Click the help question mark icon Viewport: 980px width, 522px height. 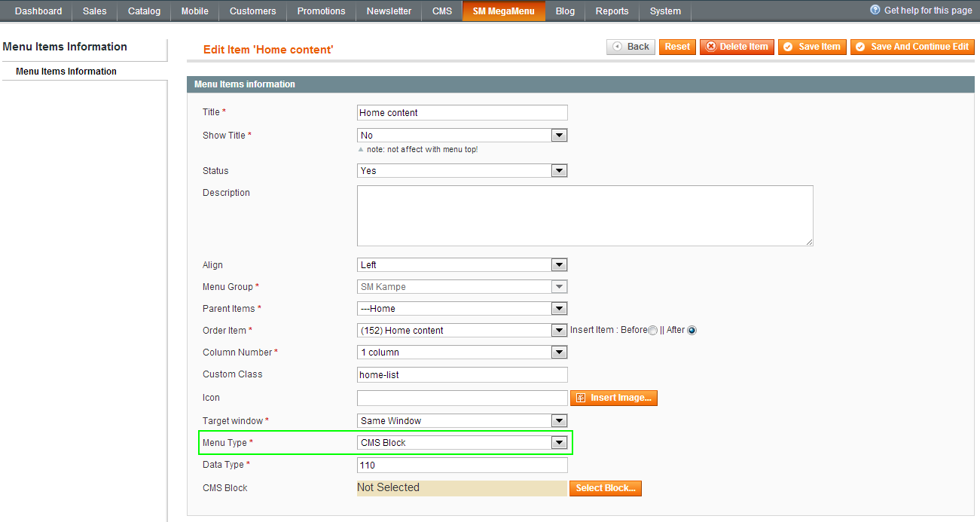[x=875, y=10]
